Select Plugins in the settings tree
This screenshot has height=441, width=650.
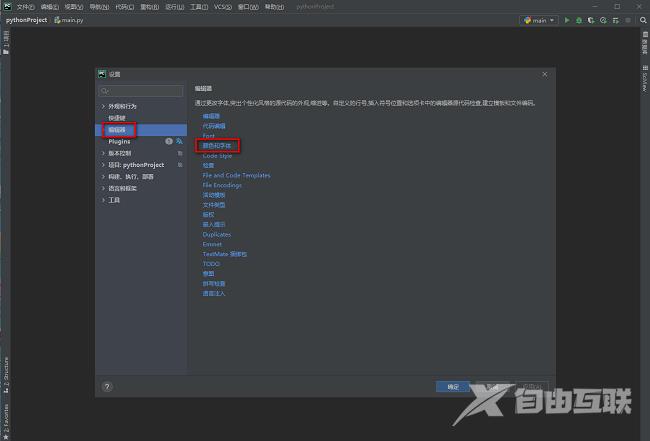click(x=119, y=141)
